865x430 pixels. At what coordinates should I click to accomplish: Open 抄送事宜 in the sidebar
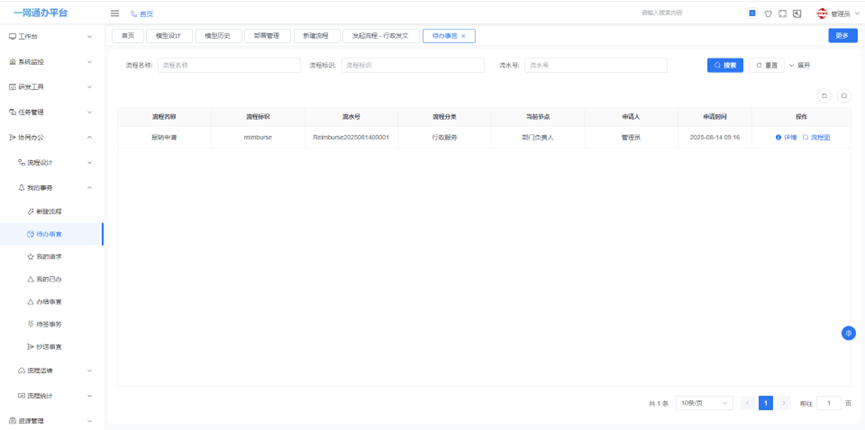click(45, 347)
